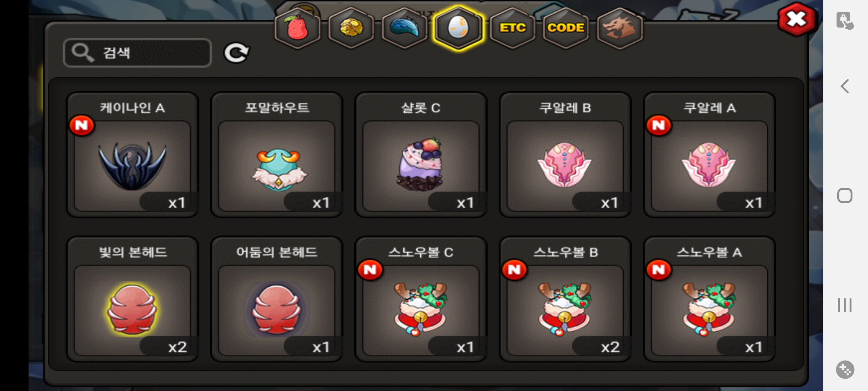Switch to the gold nugget tab
This screenshot has width=868, height=391.
[x=351, y=28]
